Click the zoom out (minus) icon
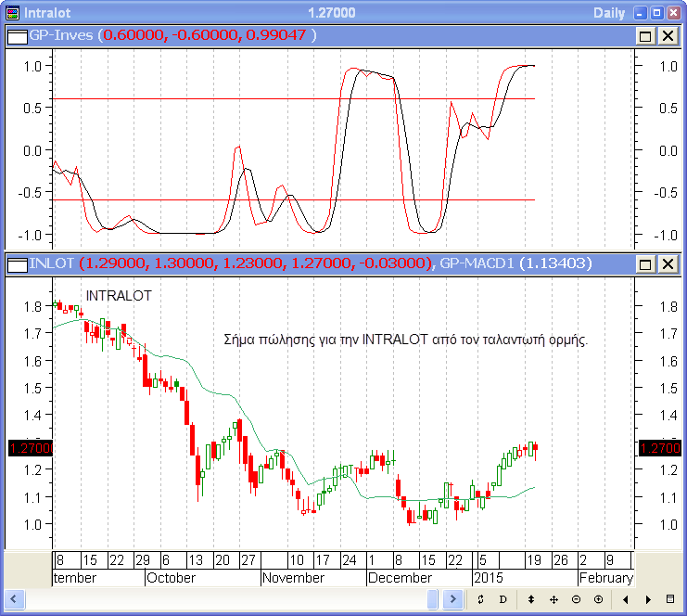 [x=576, y=599]
